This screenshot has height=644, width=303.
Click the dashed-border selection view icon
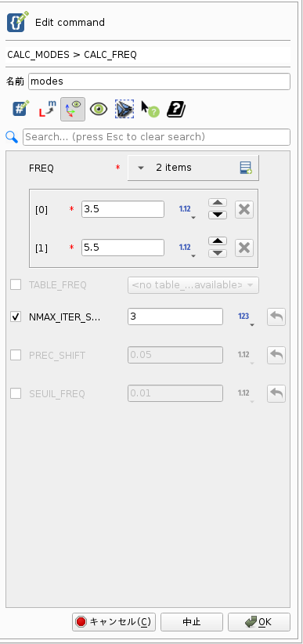pyautogui.click(x=124, y=109)
